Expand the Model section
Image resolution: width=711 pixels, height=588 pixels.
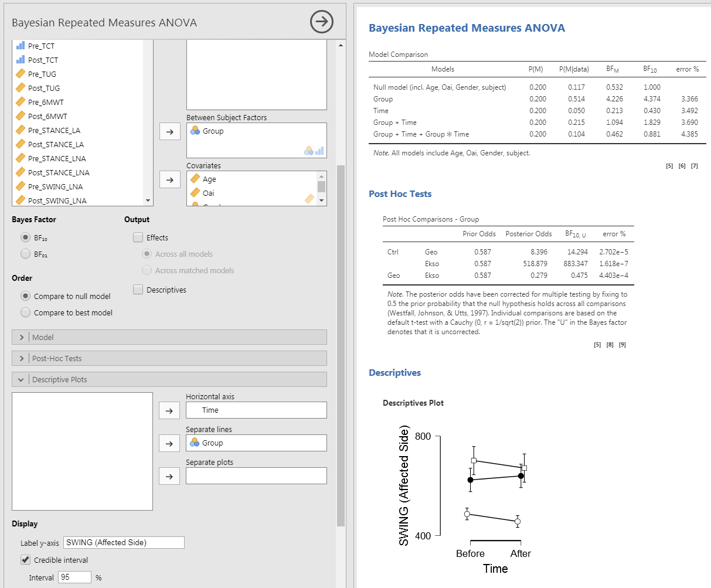(169, 337)
